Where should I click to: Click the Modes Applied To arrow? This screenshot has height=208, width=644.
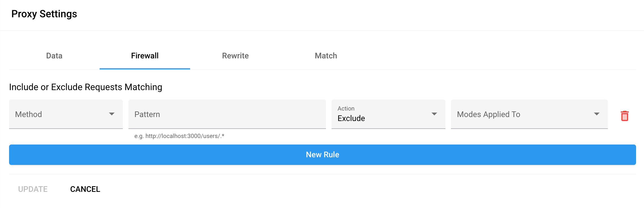point(597,114)
